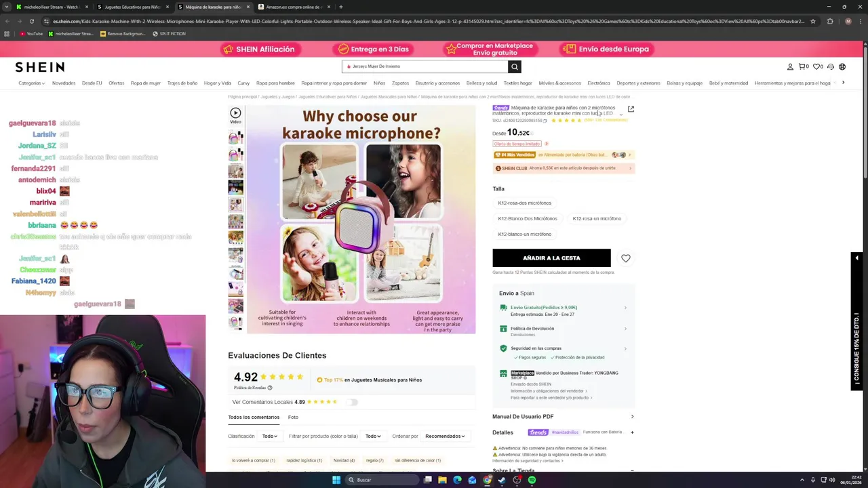Open Ordenar por Recomendados dropdown
Viewport: 868px width, 488px height.
point(445,436)
